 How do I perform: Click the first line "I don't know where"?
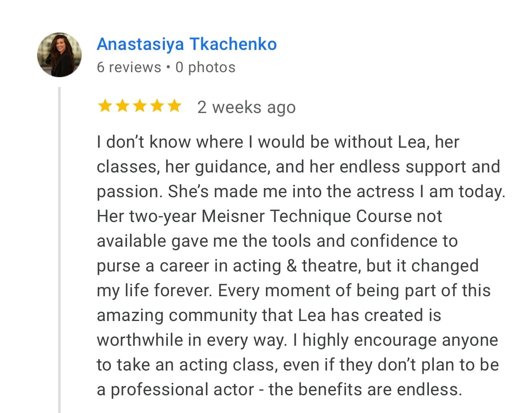169,142
